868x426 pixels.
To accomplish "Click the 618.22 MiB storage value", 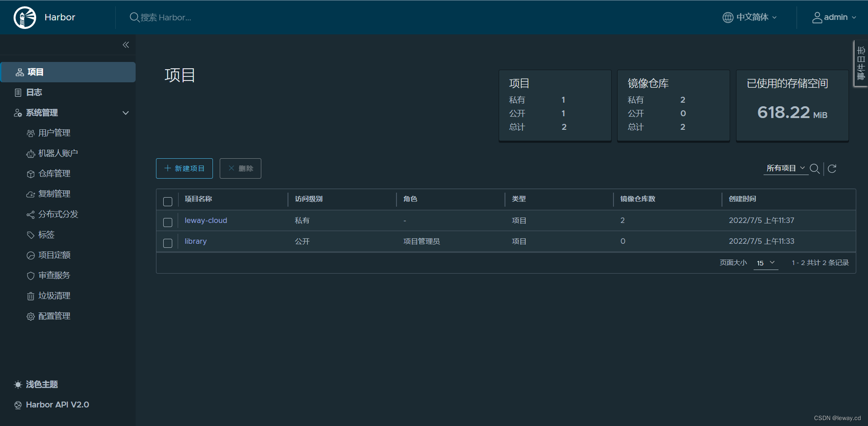I will tap(792, 113).
